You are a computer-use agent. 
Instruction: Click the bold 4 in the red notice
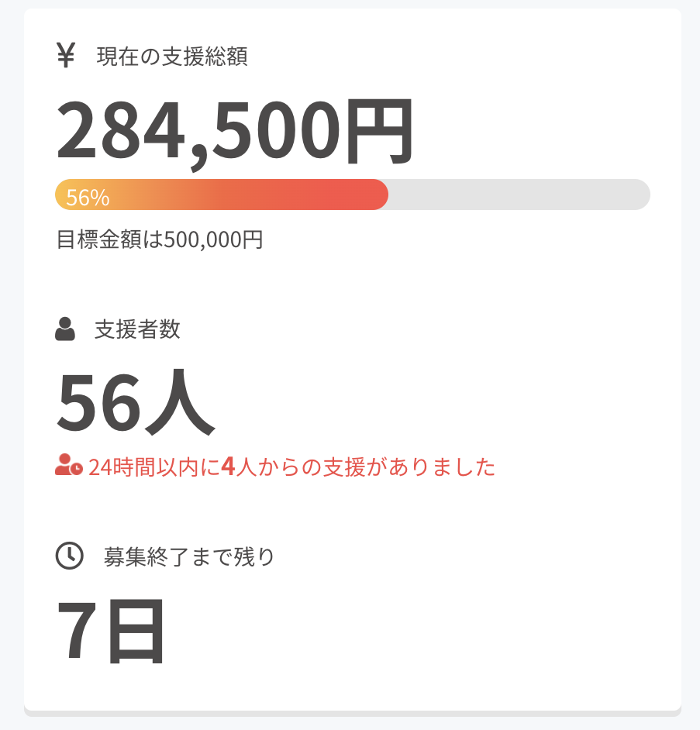tap(227, 467)
